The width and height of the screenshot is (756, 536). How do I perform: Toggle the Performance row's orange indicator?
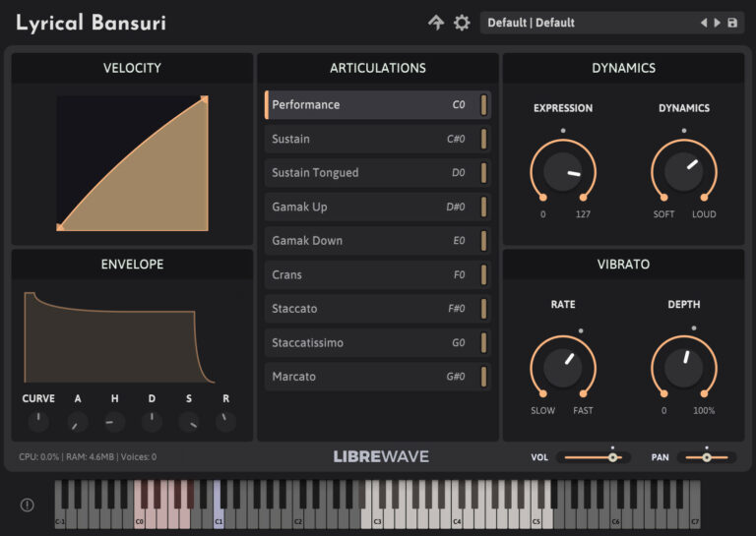pyautogui.click(x=483, y=104)
